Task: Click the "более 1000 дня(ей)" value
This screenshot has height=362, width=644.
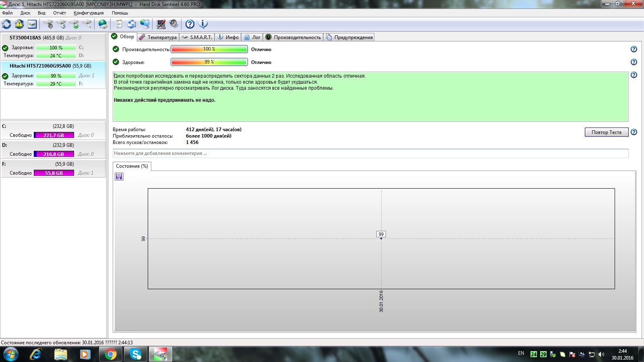Action: pos(208,136)
